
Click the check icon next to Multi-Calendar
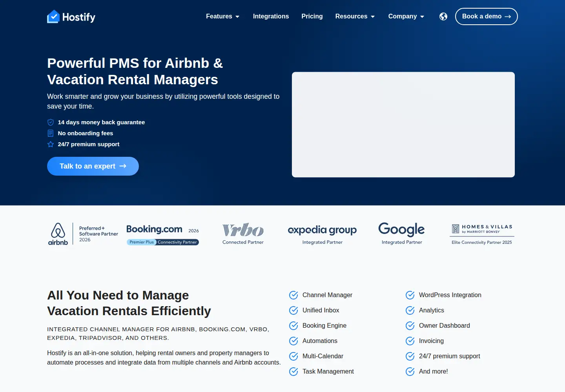pos(293,356)
